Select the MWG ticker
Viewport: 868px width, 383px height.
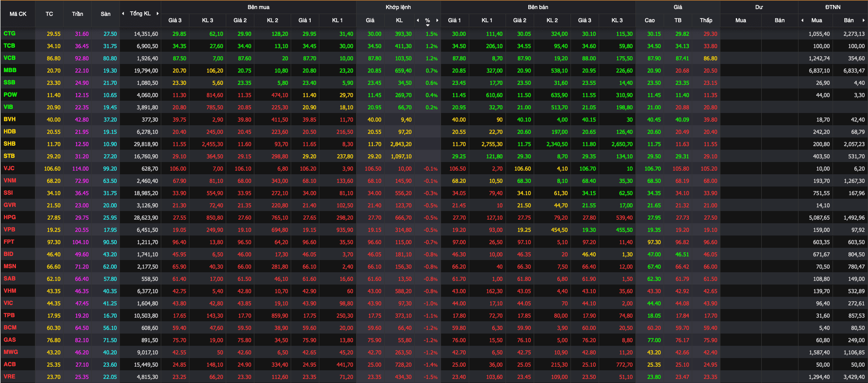(x=11, y=352)
